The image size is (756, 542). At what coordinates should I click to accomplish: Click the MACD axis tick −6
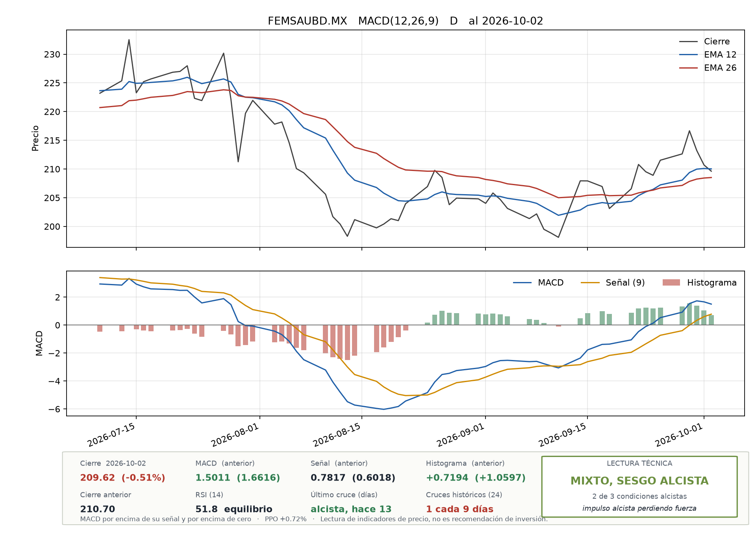pos(54,409)
